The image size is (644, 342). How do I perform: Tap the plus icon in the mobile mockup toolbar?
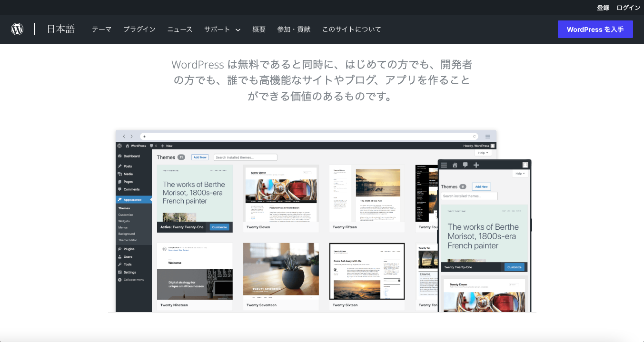click(476, 165)
